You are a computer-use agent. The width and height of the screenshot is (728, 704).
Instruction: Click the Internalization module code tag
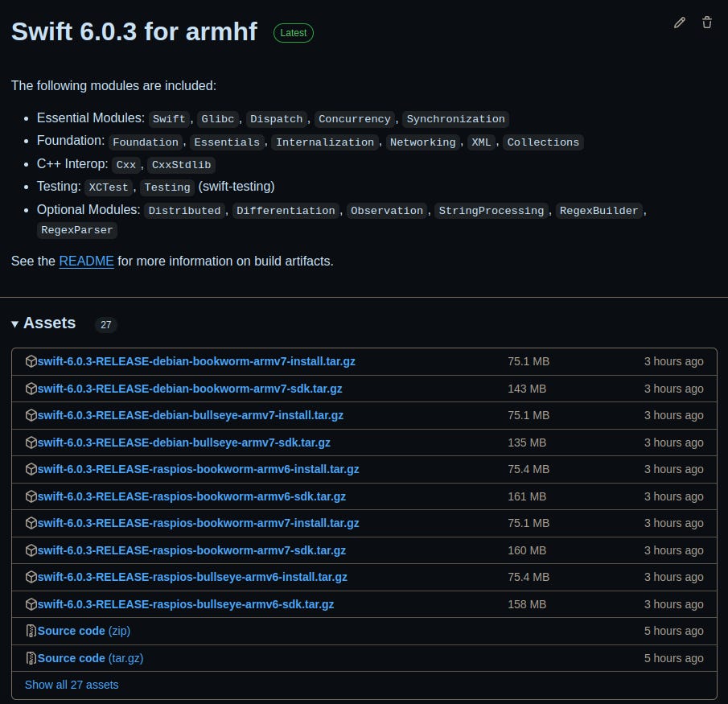pyautogui.click(x=325, y=142)
